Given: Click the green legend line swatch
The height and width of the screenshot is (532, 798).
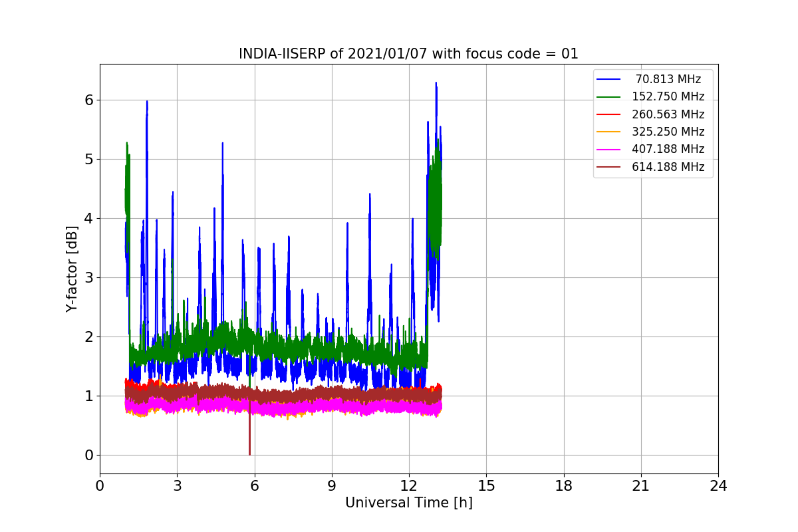Looking at the screenshot, I should click(x=609, y=96).
